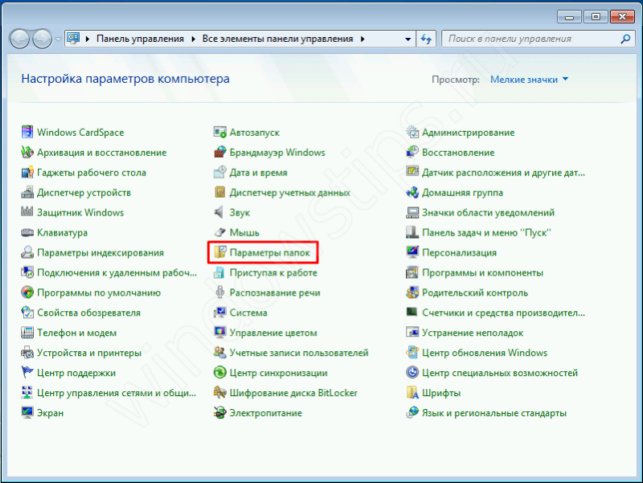This screenshot has height=483, width=643.
Task: Open Восстановление link
Action: tap(458, 153)
